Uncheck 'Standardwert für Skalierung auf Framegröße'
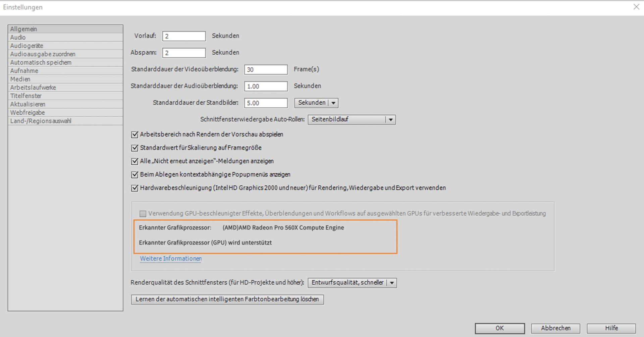 coord(134,148)
